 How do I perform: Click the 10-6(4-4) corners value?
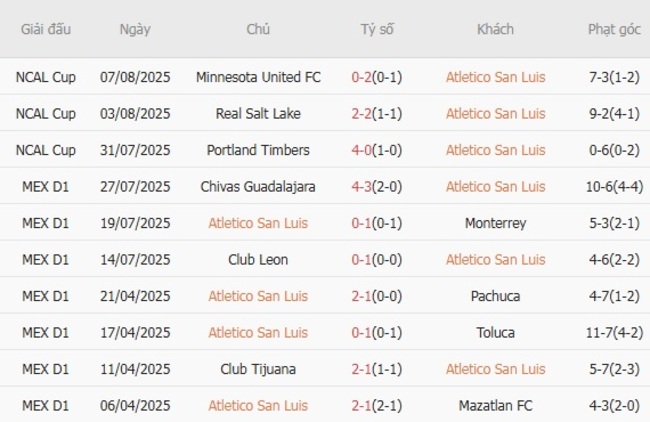614,186
